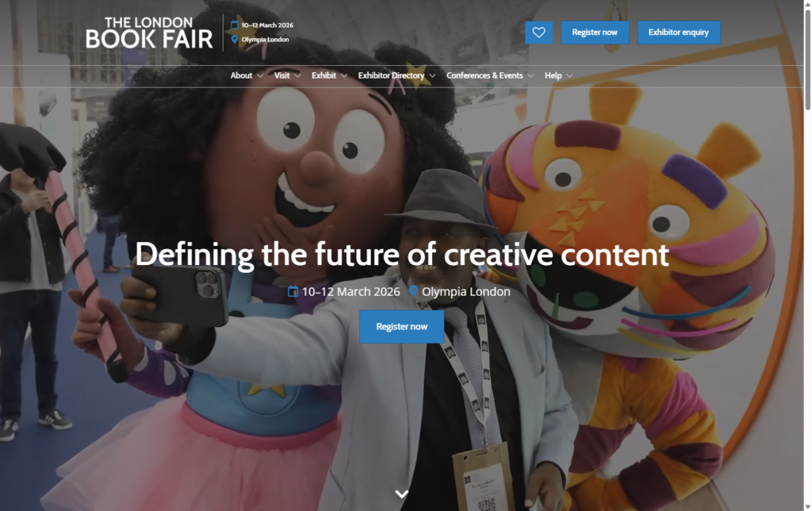
Task: Click the scroll-down chevron at bottom of hero
Action: pos(402,494)
